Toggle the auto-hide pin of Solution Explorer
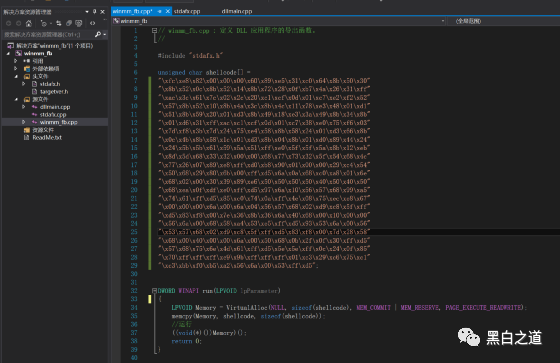 [95, 11]
